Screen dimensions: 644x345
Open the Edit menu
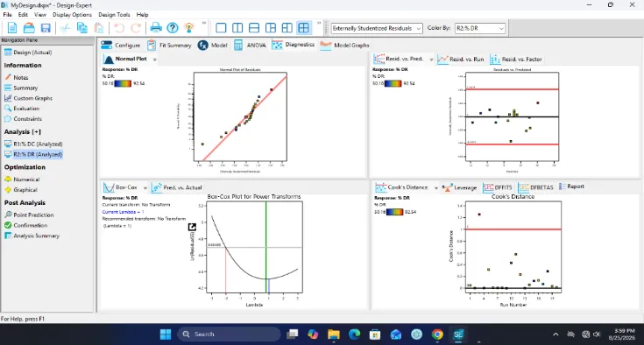point(23,14)
